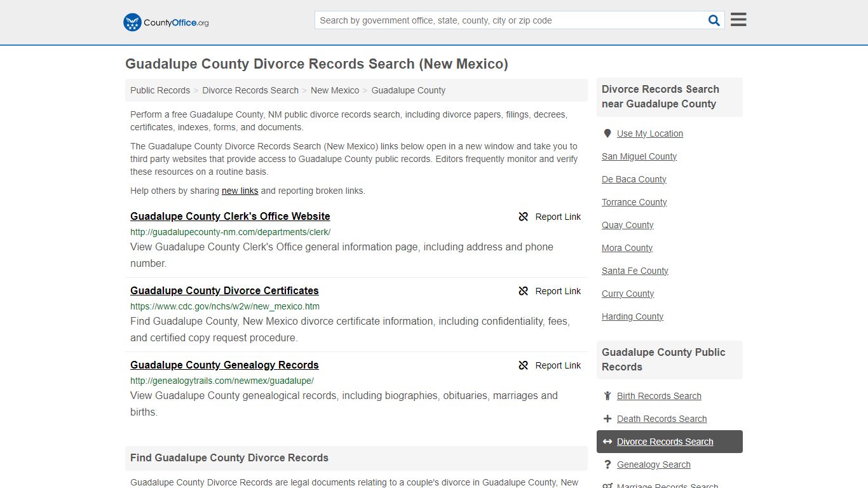Open Torrance County
The width and height of the screenshot is (868, 488).
click(x=634, y=202)
